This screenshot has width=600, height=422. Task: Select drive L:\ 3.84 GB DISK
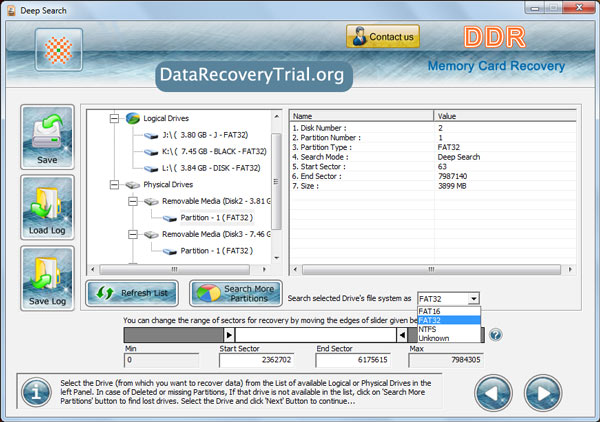coord(211,168)
